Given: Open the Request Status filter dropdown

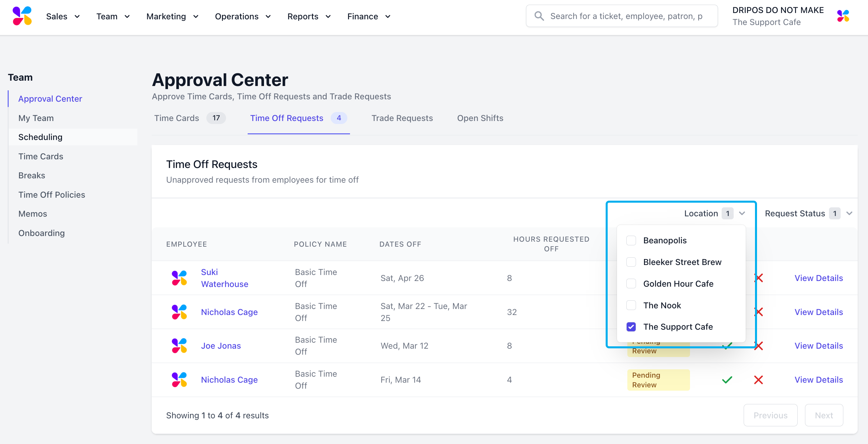Looking at the screenshot, I should coord(808,213).
